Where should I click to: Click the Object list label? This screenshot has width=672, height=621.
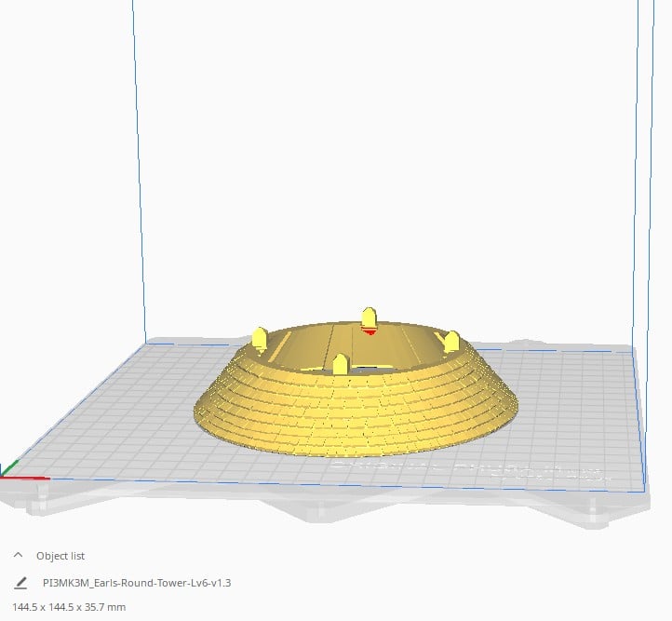60,556
